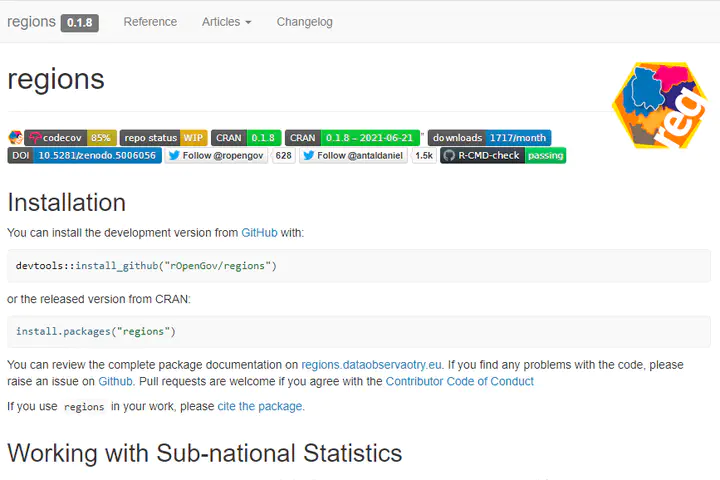
Task: Follow the GitHub link in Installation section
Action: (x=258, y=233)
